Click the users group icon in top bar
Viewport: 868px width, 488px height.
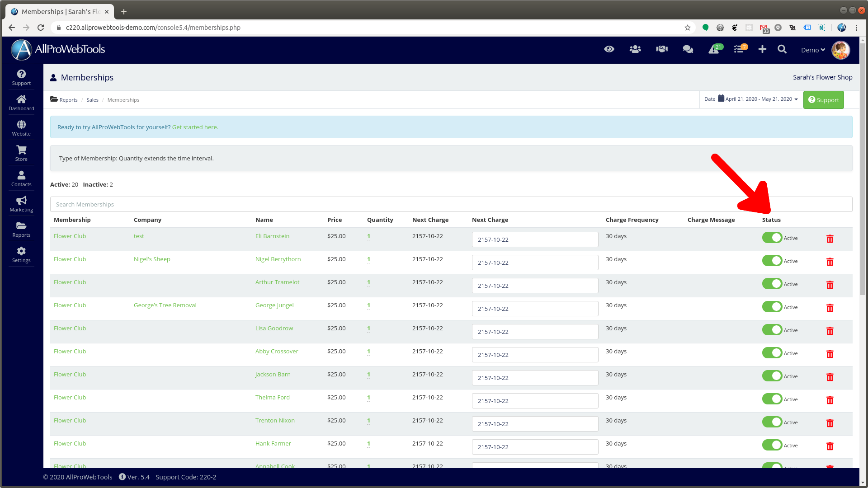(x=635, y=49)
